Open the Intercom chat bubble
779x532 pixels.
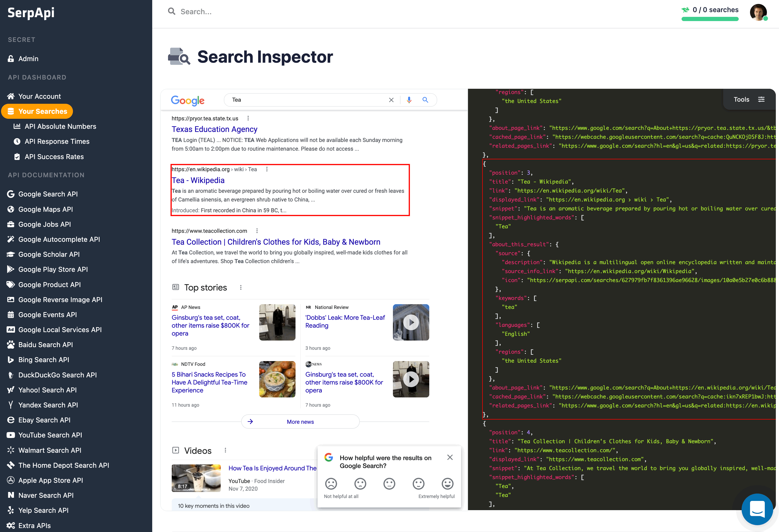[x=757, y=509]
